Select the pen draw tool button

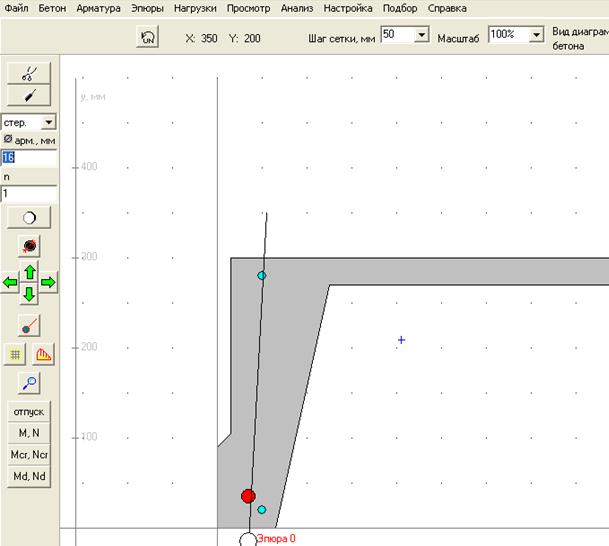(x=29, y=95)
